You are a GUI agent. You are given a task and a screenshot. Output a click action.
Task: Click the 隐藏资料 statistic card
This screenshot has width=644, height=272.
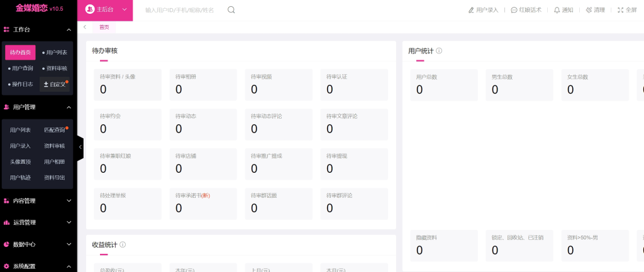(444, 246)
